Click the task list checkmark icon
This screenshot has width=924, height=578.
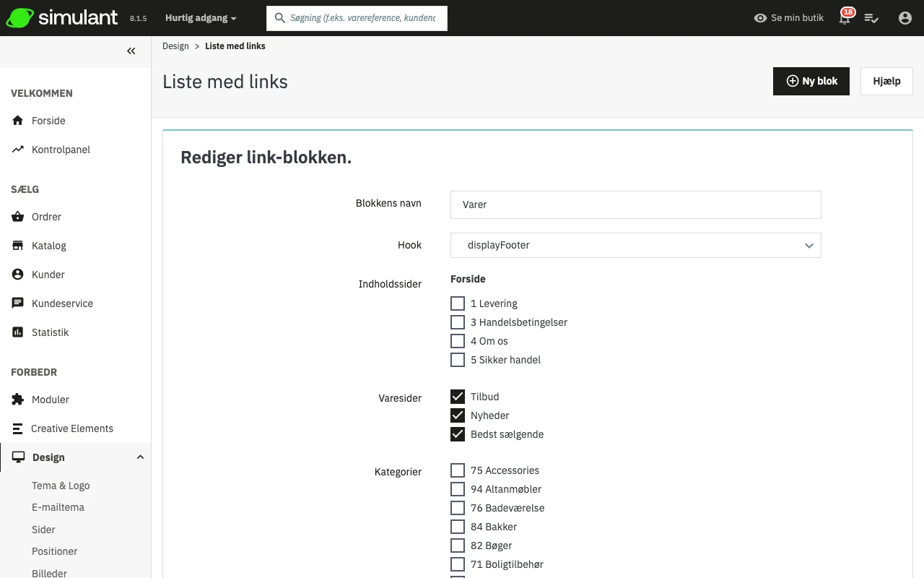pyautogui.click(x=871, y=18)
